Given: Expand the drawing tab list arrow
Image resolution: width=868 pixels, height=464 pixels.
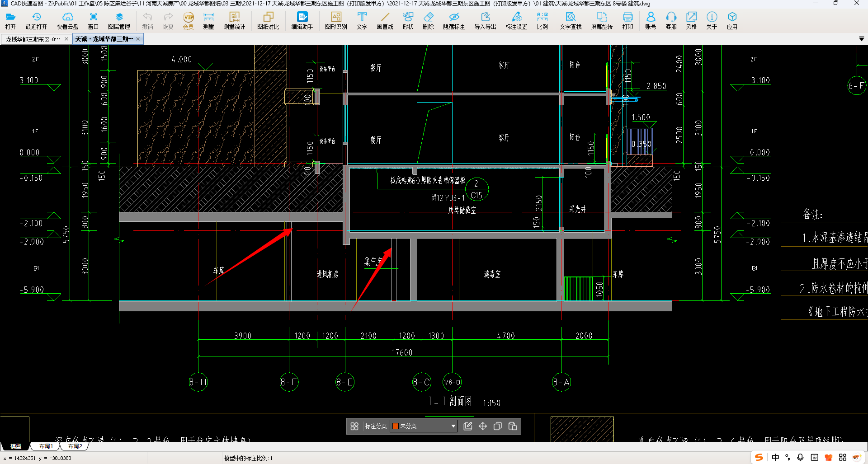Looking at the screenshot, I should coord(862,39).
